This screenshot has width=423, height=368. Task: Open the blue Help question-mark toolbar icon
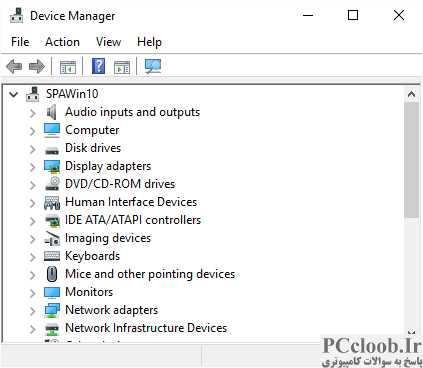(x=98, y=66)
